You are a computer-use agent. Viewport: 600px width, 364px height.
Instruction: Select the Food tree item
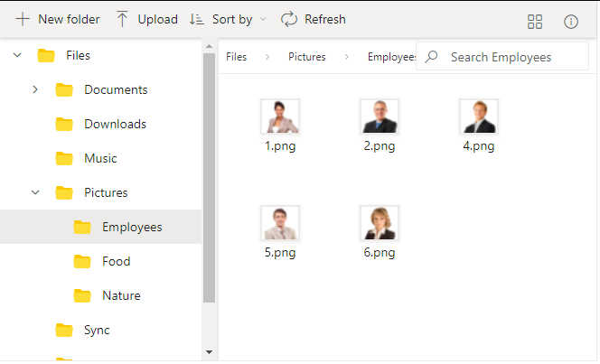tap(100, 262)
